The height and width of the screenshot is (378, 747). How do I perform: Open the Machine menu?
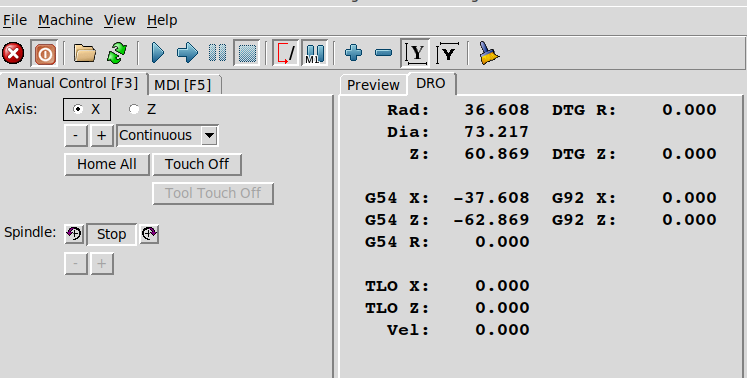point(65,20)
